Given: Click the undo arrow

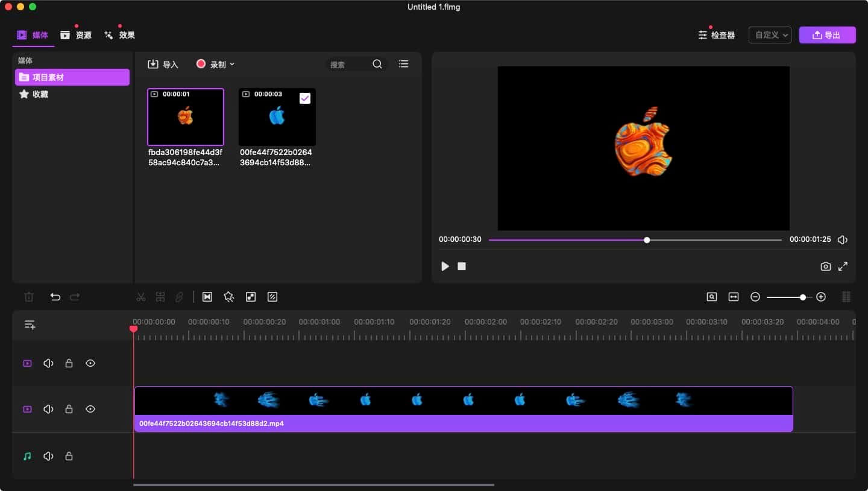Looking at the screenshot, I should tap(55, 297).
